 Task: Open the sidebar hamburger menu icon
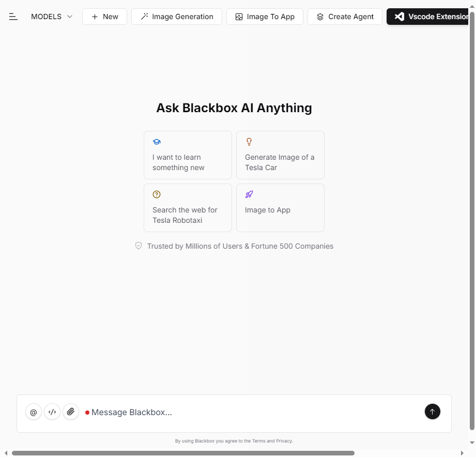13,17
